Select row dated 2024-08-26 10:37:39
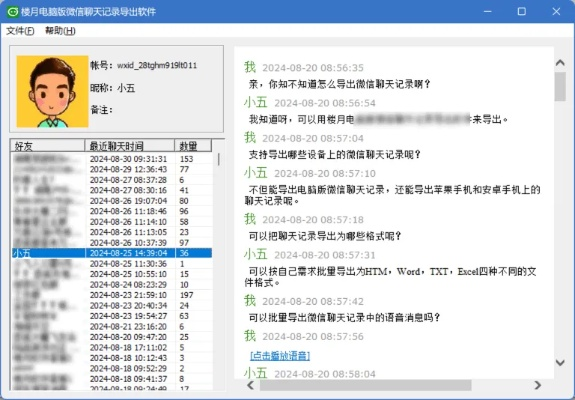This screenshot has width=575, height=400. pyautogui.click(x=112, y=243)
